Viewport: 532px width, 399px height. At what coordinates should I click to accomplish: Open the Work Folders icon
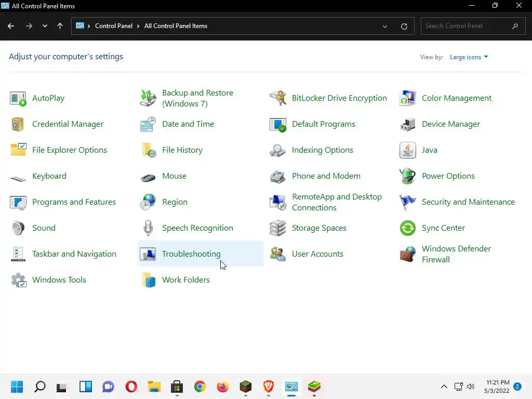(x=148, y=280)
